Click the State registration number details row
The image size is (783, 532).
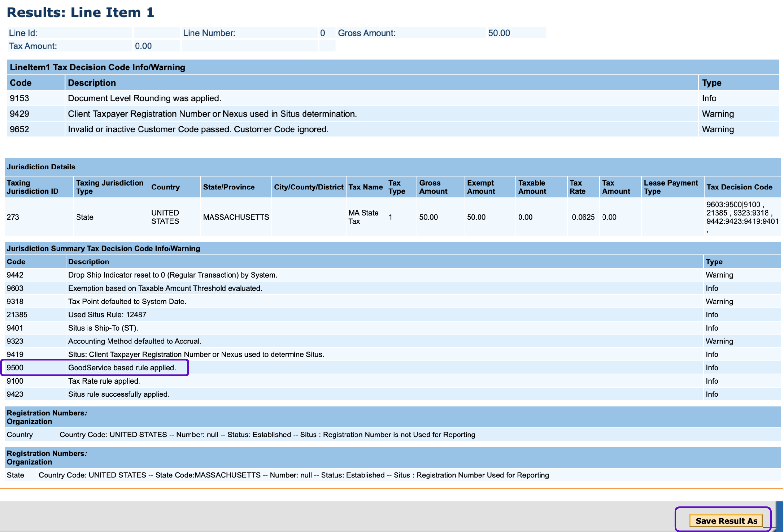pos(293,475)
